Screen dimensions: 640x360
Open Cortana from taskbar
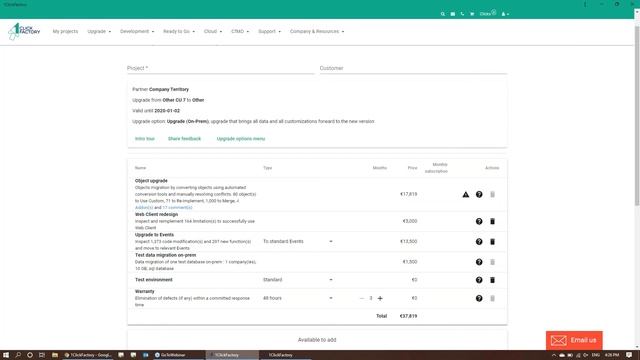point(30,355)
